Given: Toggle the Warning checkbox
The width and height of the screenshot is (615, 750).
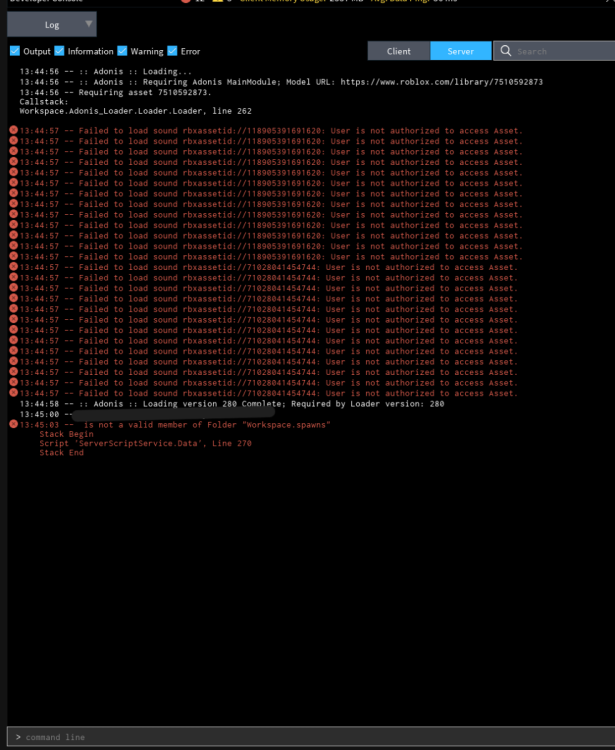Looking at the screenshot, I should click(122, 51).
